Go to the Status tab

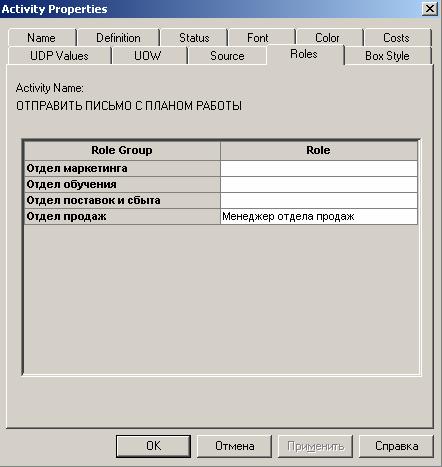tap(194, 38)
